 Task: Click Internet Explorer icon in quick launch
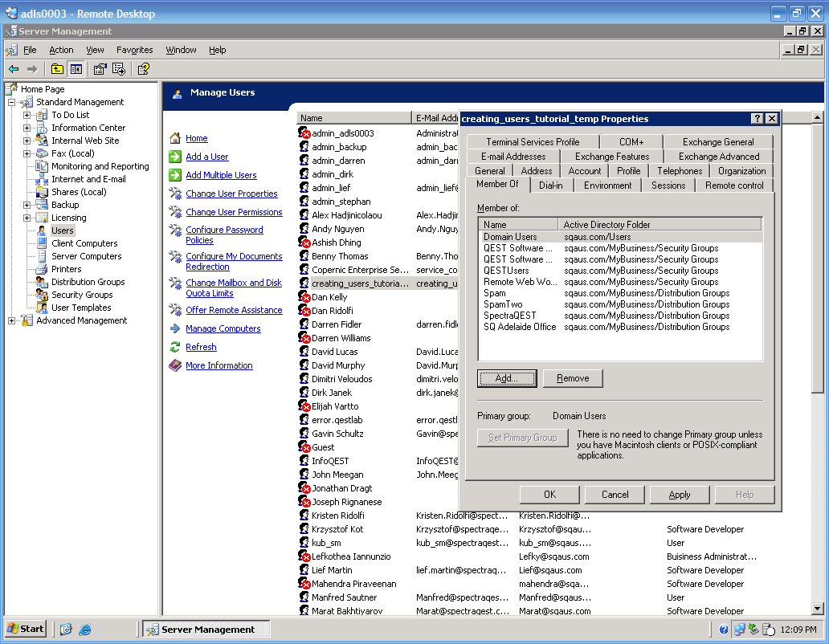84,630
